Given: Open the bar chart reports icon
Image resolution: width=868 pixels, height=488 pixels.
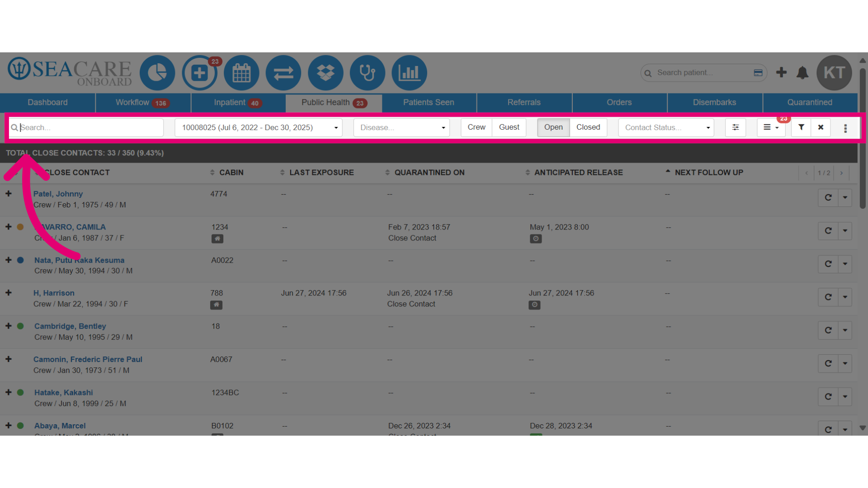Looking at the screenshot, I should tap(410, 73).
